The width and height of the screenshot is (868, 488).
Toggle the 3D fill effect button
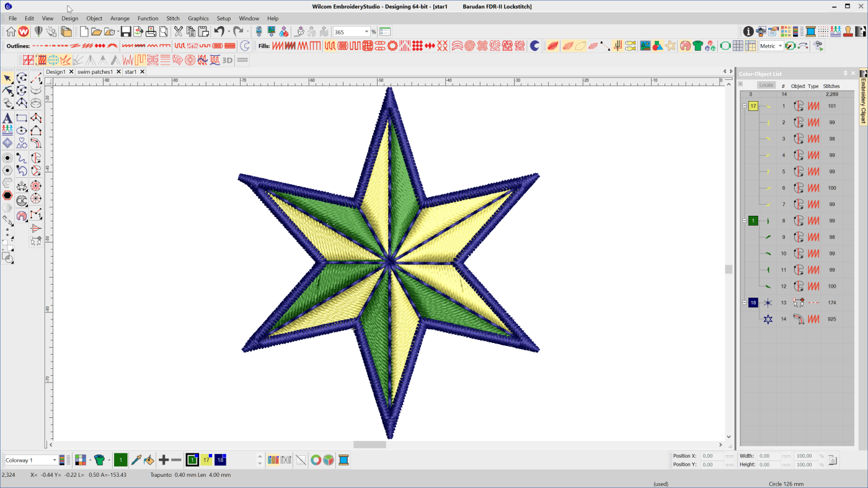click(x=228, y=60)
